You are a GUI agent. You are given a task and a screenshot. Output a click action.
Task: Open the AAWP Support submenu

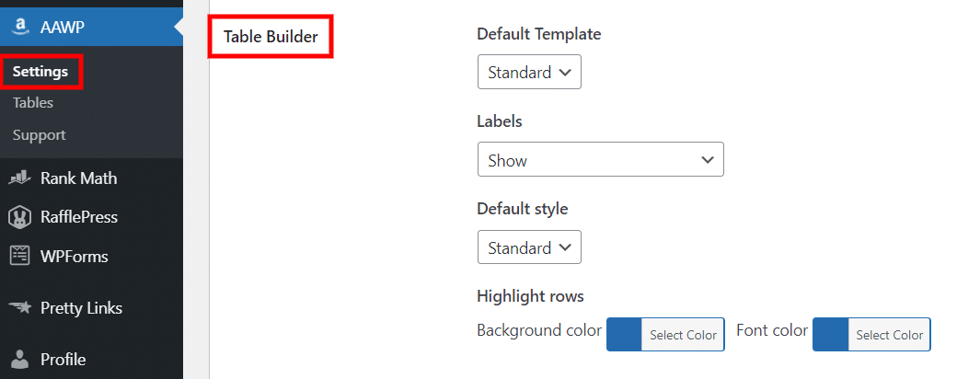39,135
